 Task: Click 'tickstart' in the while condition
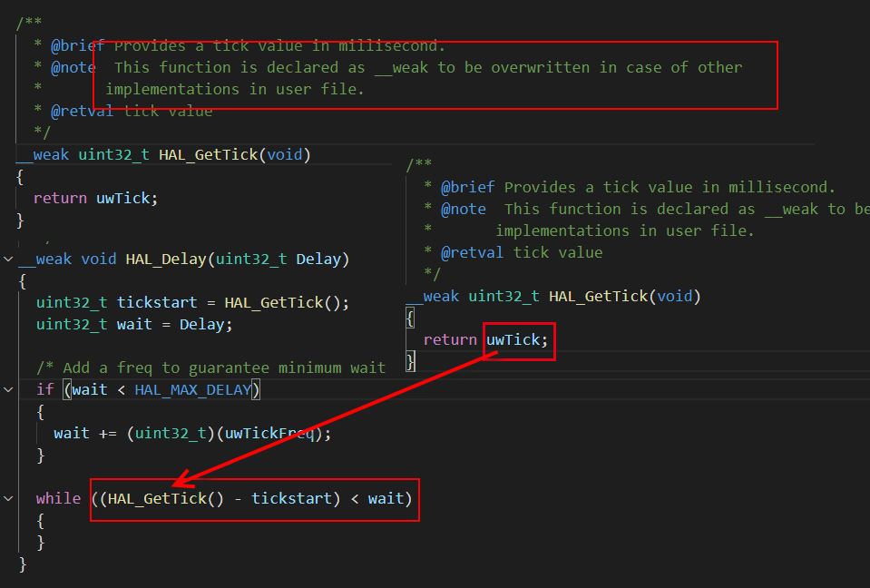[291, 499]
